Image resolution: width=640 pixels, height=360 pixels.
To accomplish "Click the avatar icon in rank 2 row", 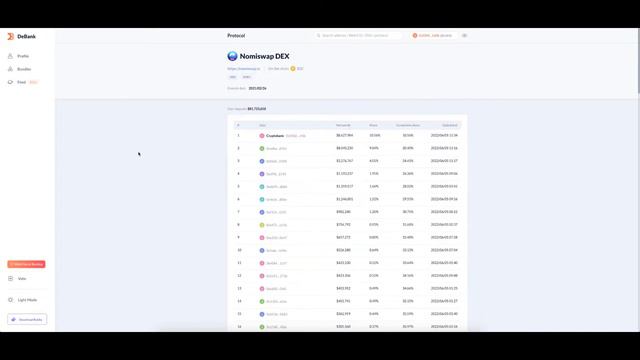I will tap(262, 148).
